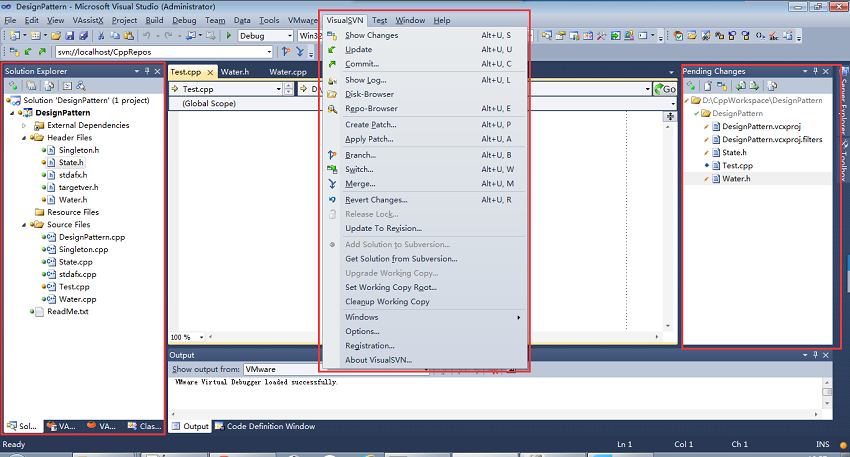The image size is (850, 457).
Task: Click the Show All Files icon in Solution Explorer
Action: [49, 86]
